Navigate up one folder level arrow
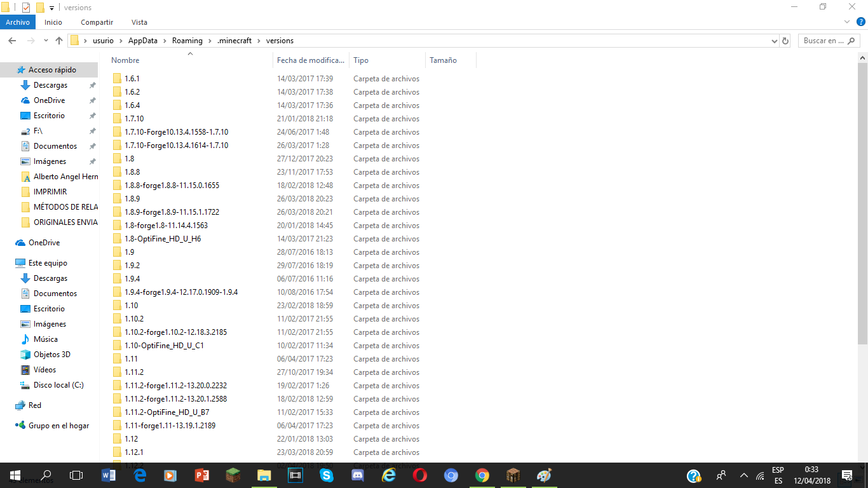The image size is (868, 488). (x=59, y=41)
